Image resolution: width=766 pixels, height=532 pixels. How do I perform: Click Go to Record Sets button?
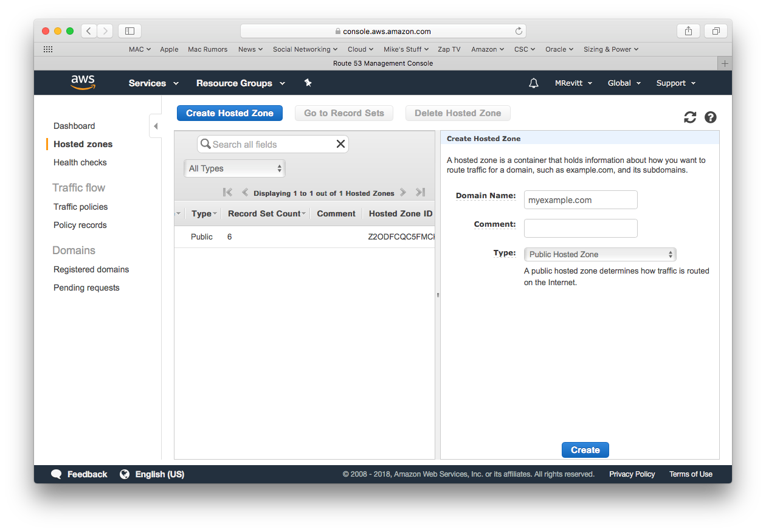coord(344,113)
